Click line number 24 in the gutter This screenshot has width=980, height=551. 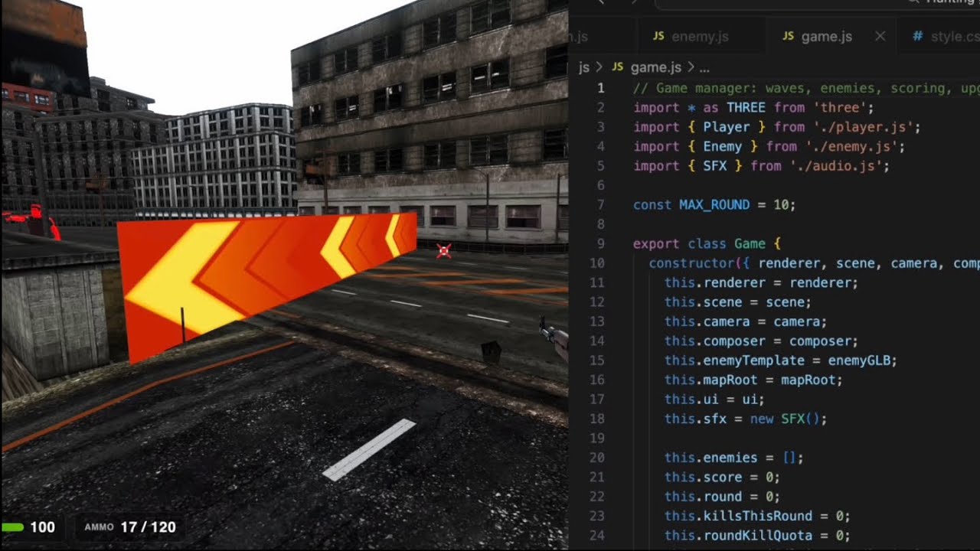(597, 536)
